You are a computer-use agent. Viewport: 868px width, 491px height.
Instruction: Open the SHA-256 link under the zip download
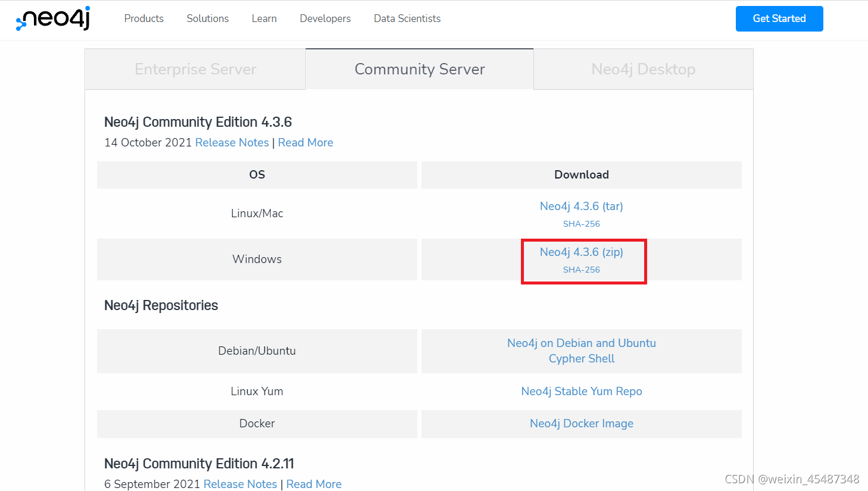pyautogui.click(x=582, y=270)
